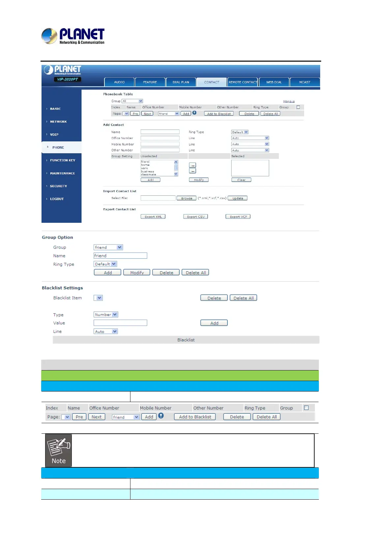Click Add beside the blacklist Value field
392x555 pixels.
pos(214,323)
